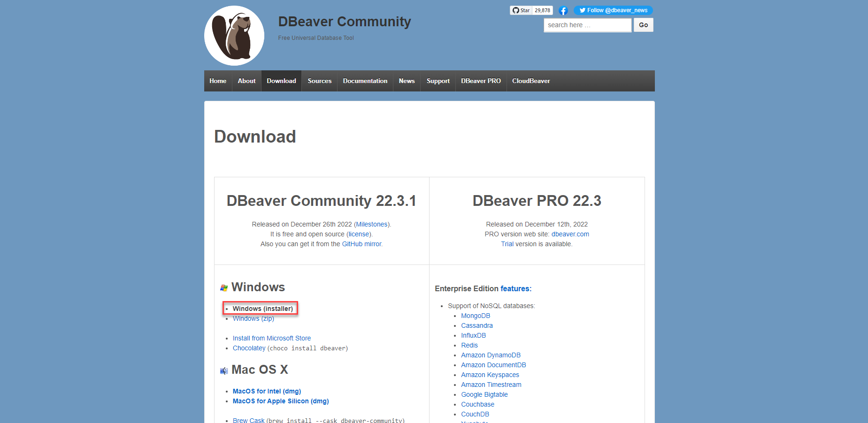Open the News menu item
Screen dimensions: 868x423
(407, 81)
